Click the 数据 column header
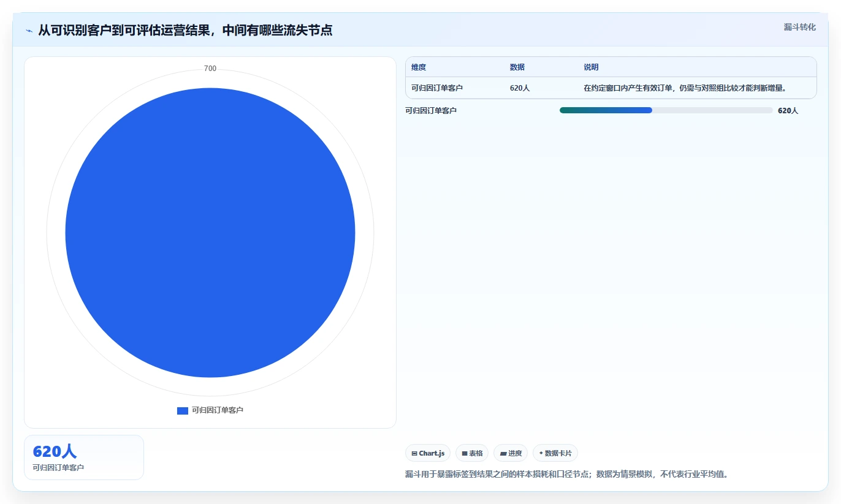This screenshot has height=504, width=841. click(x=517, y=67)
